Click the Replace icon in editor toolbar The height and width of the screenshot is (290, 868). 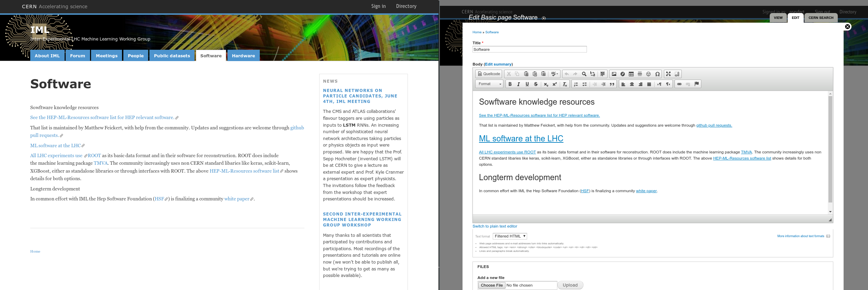[x=592, y=74]
